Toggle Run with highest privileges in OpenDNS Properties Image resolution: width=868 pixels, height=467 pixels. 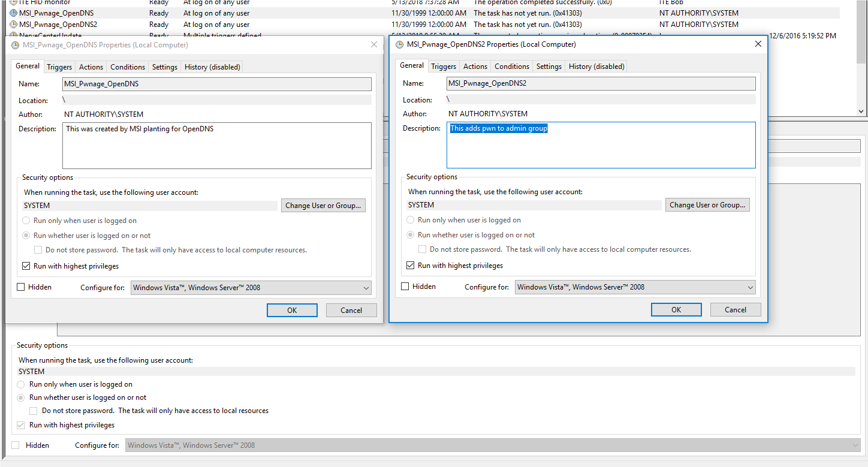point(26,266)
